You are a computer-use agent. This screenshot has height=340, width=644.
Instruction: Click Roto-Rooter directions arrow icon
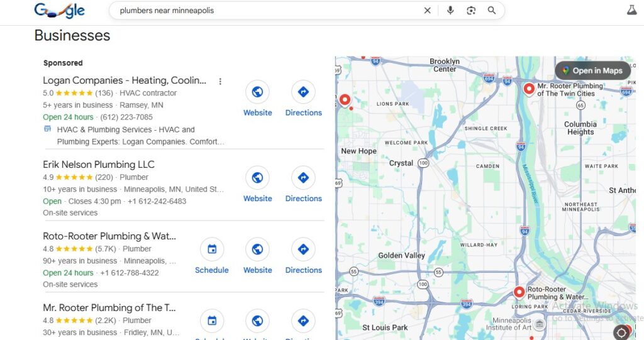304,249
